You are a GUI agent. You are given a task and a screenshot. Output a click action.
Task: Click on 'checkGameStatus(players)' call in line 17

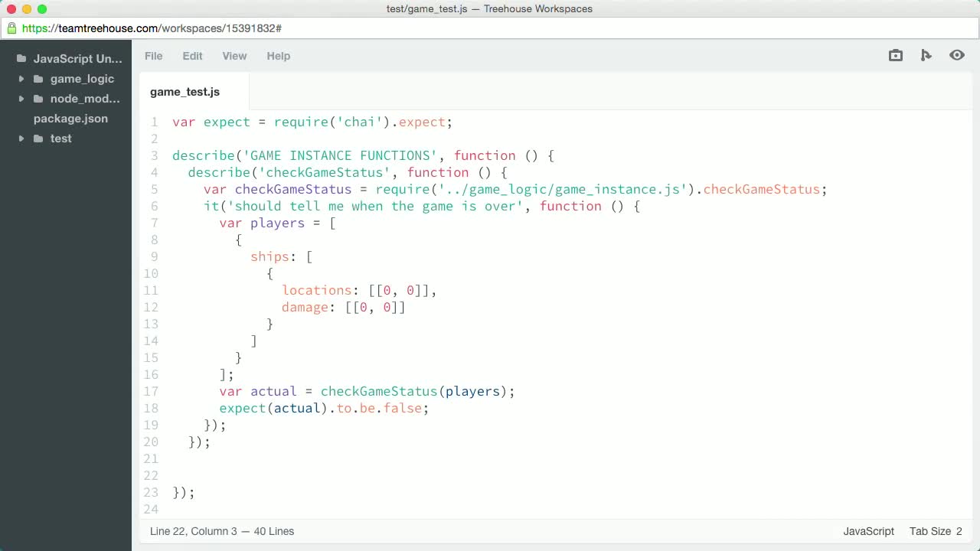coord(414,392)
